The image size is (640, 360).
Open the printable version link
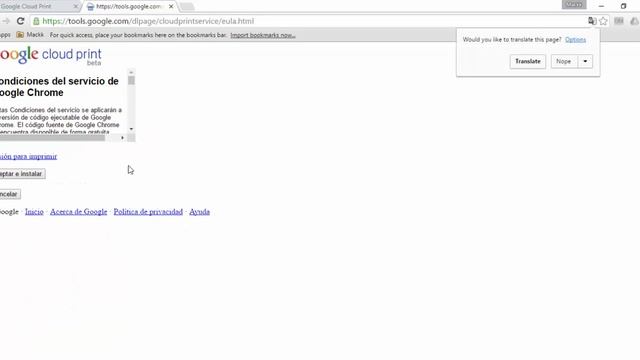coord(28,156)
